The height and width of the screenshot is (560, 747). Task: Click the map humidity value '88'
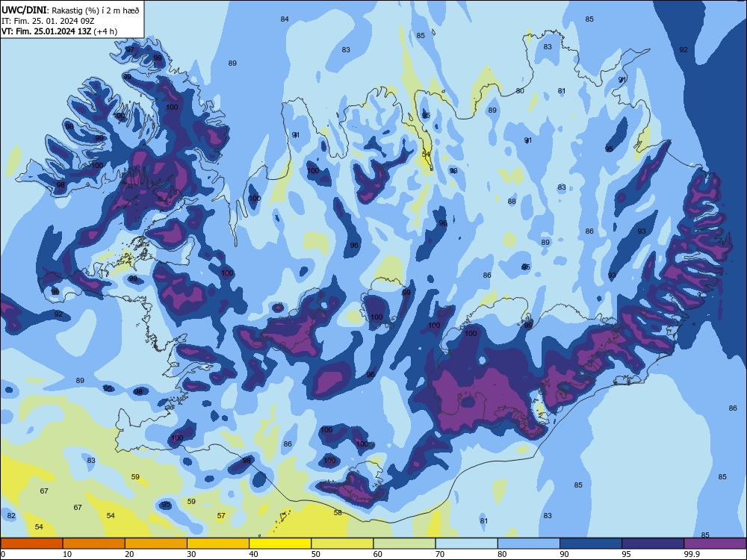[512, 202]
